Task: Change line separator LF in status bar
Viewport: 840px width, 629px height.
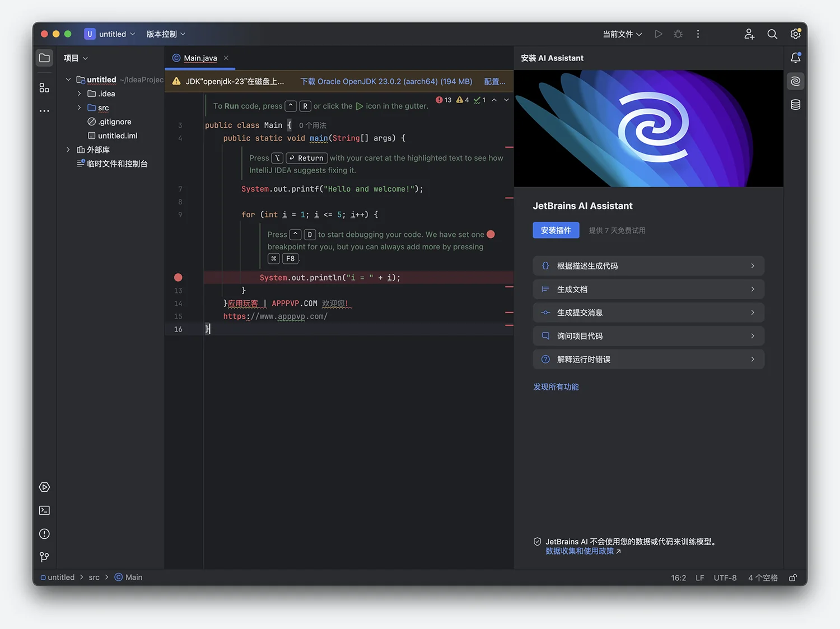Action: (x=700, y=577)
